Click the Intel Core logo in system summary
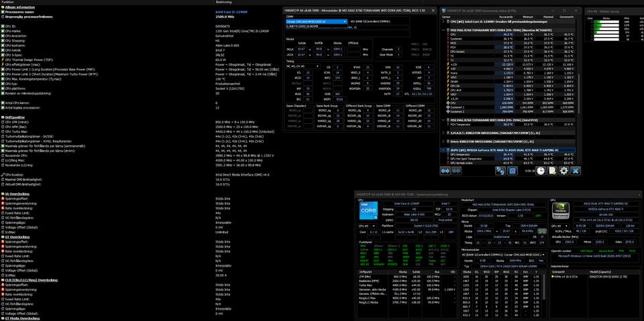The image size is (644, 321). pyautogui.click(x=368, y=210)
